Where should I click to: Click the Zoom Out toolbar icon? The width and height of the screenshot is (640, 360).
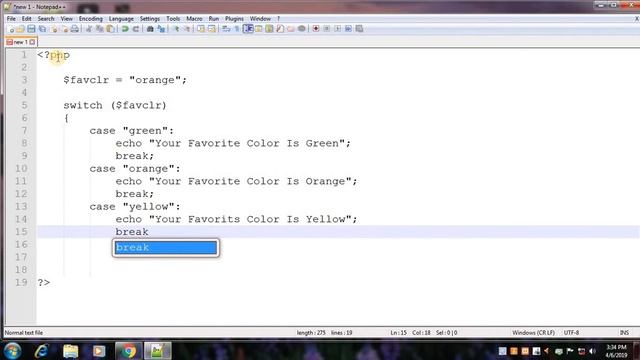pyautogui.click(x=187, y=29)
